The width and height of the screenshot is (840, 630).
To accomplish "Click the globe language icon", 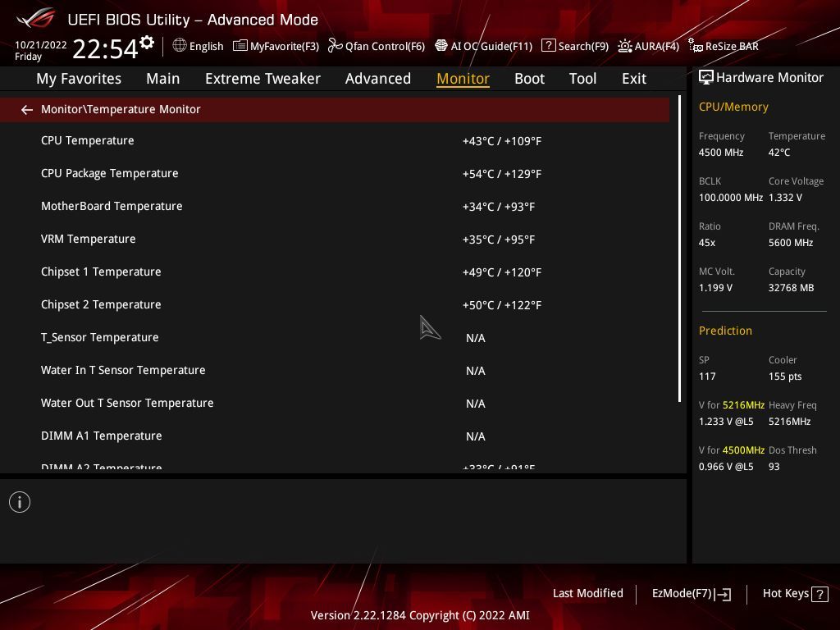I will pyautogui.click(x=180, y=46).
